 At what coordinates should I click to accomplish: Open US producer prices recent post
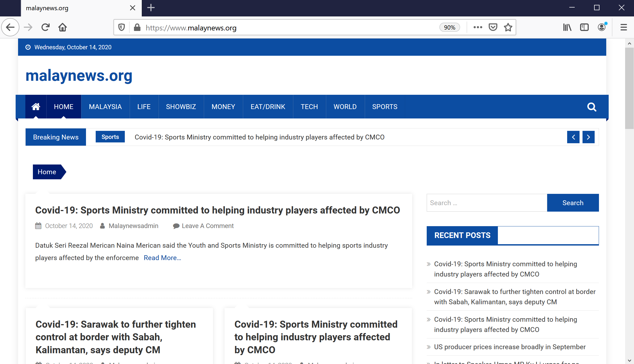[510, 347]
